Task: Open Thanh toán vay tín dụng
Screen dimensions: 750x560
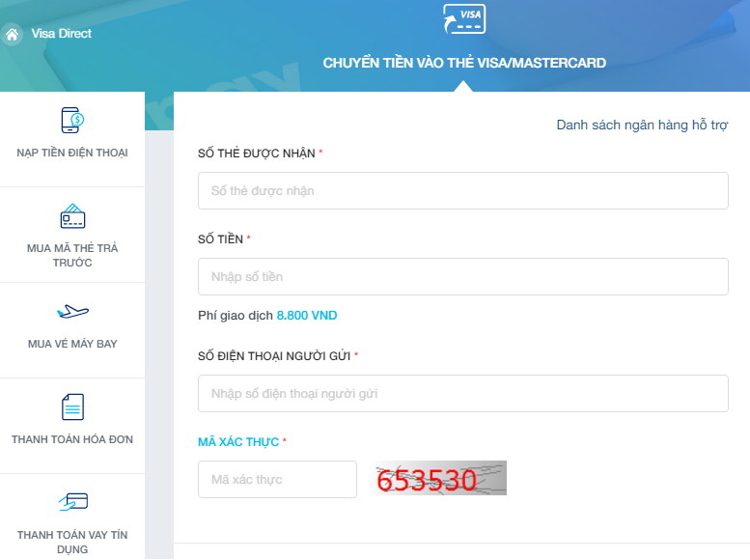Action: click(x=72, y=542)
